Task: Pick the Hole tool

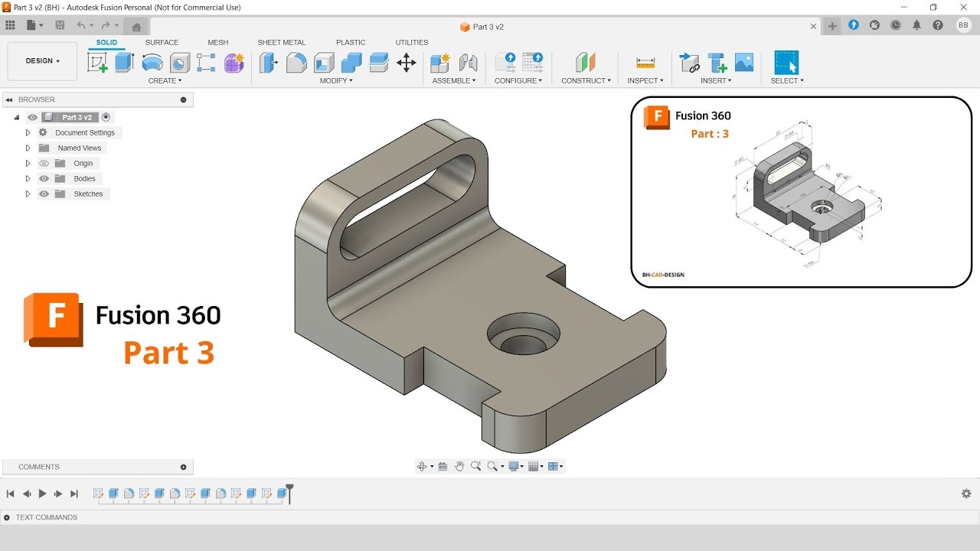Action: 179,63
